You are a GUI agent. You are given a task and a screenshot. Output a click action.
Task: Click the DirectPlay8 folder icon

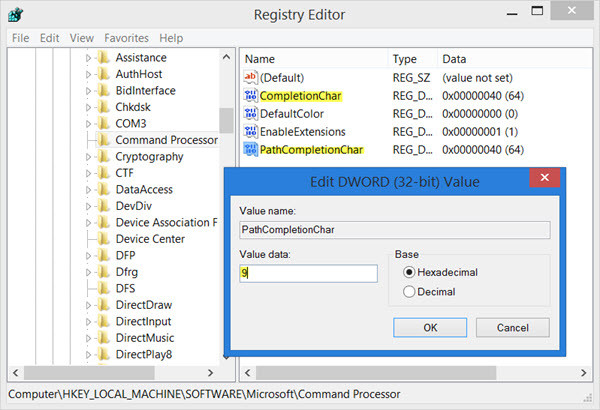pyautogui.click(x=103, y=354)
